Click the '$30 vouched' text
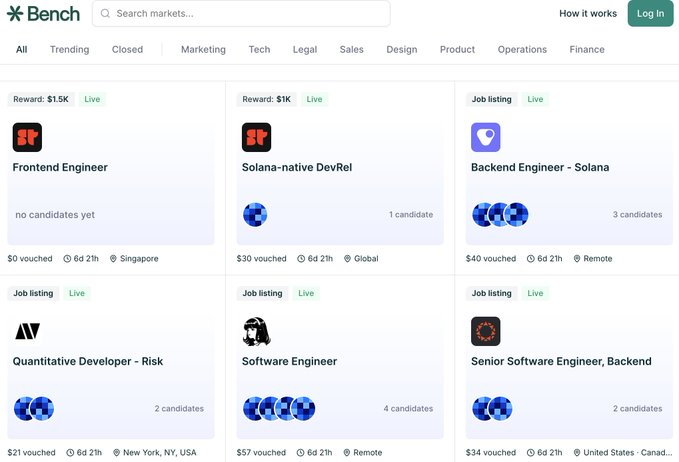The height and width of the screenshot is (462, 679). [x=262, y=258]
